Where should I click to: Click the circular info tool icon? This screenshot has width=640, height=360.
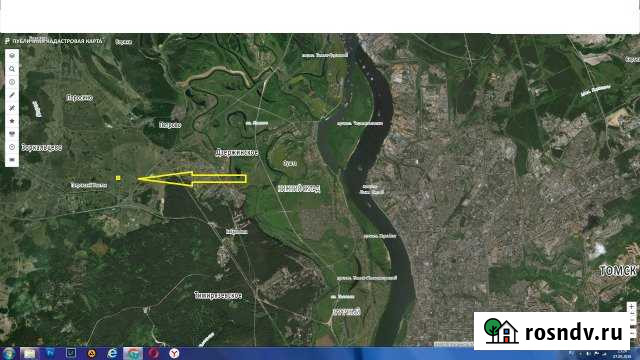[12, 82]
